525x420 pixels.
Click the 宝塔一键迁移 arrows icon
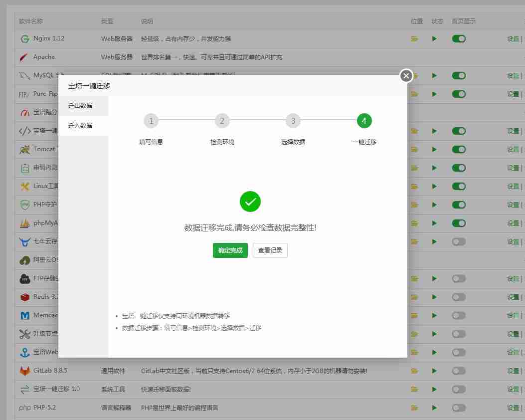pyautogui.click(x=23, y=389)
